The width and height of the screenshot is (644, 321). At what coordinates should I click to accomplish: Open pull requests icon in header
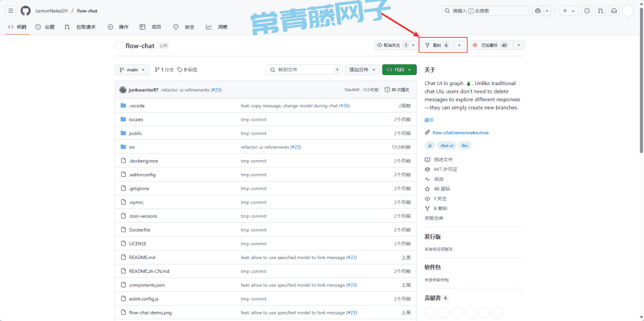600,11
